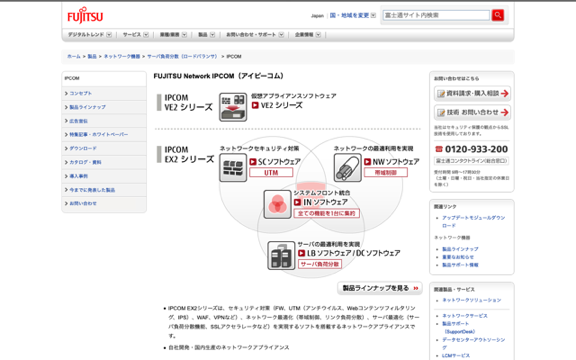Open 製品ラインナップ under ネットワーク機器 on right

[460, 249]
